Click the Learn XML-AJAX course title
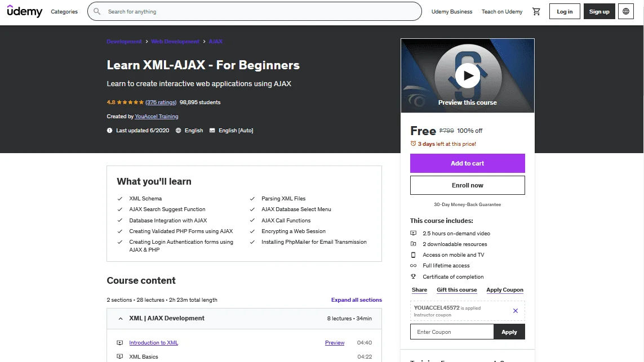 (203, 65)
